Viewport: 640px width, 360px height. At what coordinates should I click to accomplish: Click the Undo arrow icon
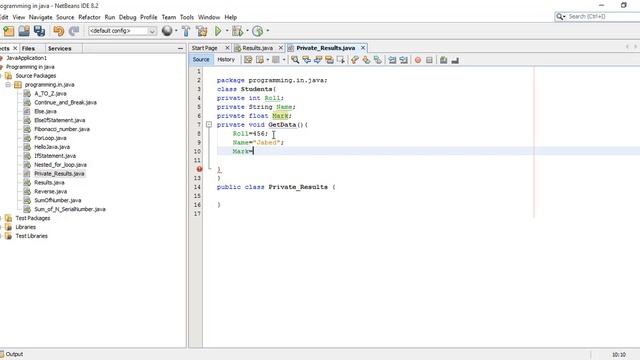tap(59, 31)
